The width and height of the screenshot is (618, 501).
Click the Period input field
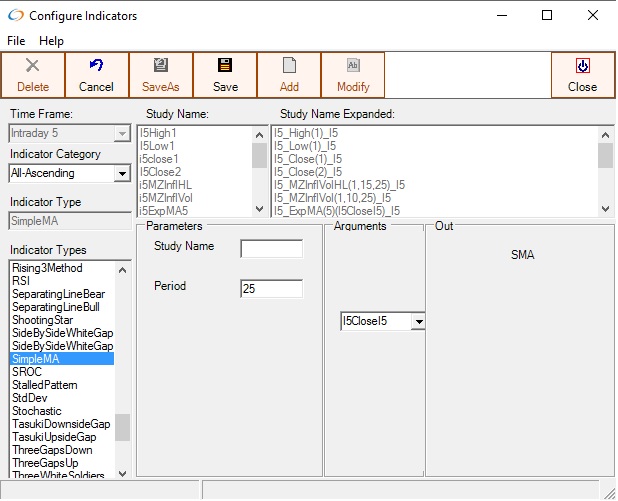(x=271, y=289)
